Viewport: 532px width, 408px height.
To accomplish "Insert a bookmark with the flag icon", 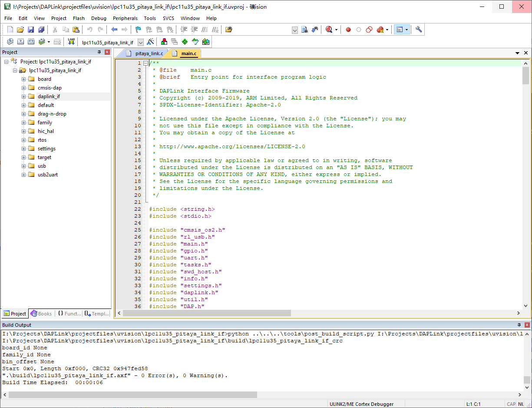I will click(x=138, y=30).
